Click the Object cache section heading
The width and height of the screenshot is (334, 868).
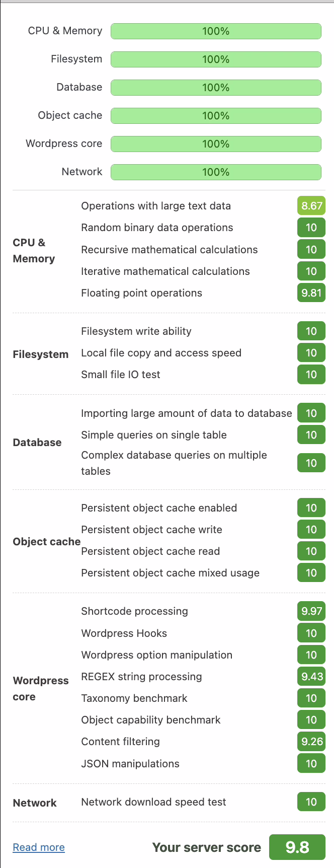[x=47, y=542]
